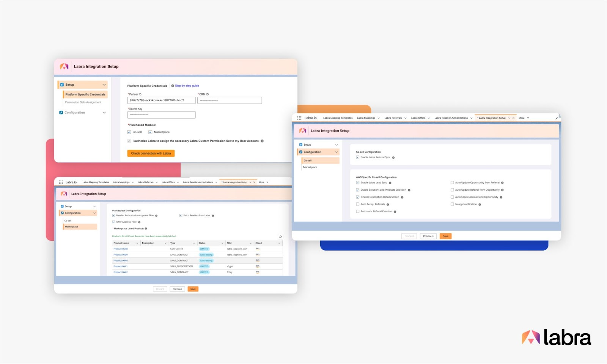Click info icon beside Fetch Resellers from Labra
This screenshot has height=364, width=607.
coord(213,216)
